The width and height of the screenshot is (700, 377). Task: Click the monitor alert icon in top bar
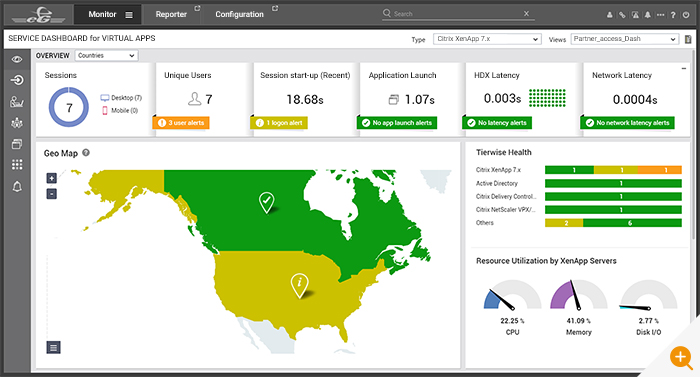[x=635, y=15]
